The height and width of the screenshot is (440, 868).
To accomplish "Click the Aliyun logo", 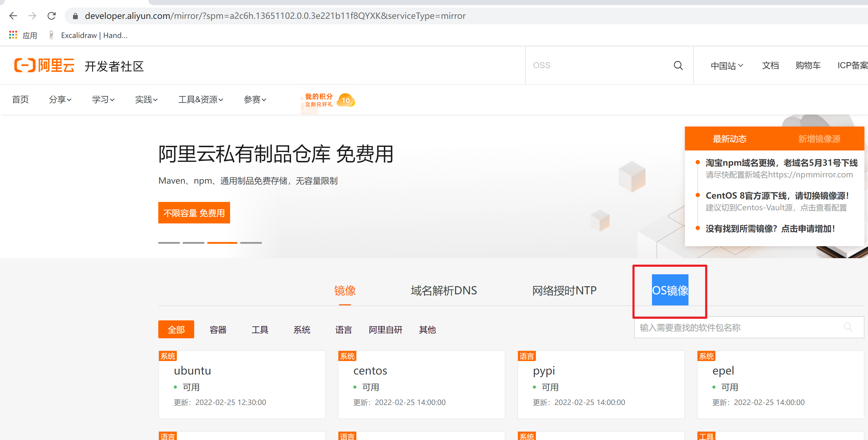I will pos(44,66).
